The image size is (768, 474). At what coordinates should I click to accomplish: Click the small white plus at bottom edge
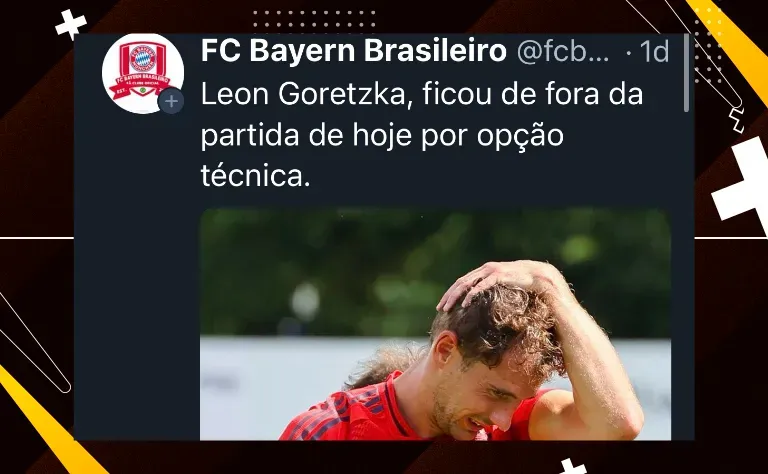(573, 466)
